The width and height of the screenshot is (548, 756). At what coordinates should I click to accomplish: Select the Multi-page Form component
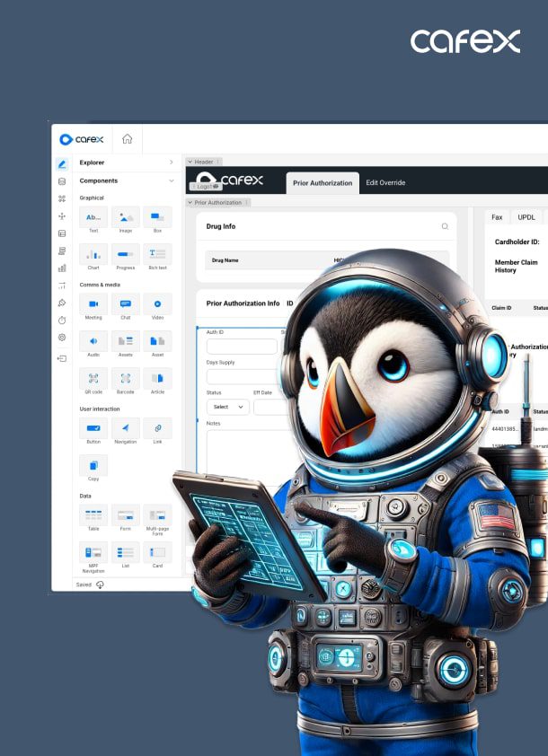coord(157,514)
